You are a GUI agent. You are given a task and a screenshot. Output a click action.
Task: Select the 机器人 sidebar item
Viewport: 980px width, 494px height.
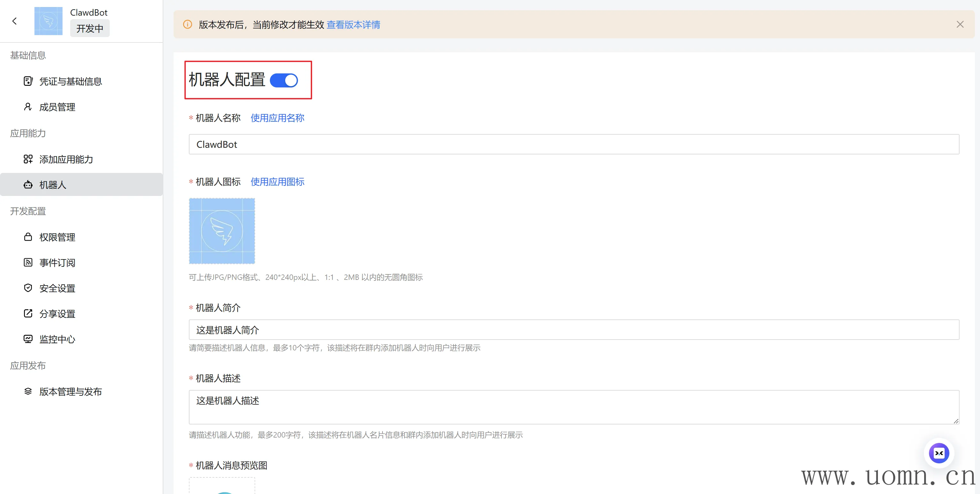point(53,185)
